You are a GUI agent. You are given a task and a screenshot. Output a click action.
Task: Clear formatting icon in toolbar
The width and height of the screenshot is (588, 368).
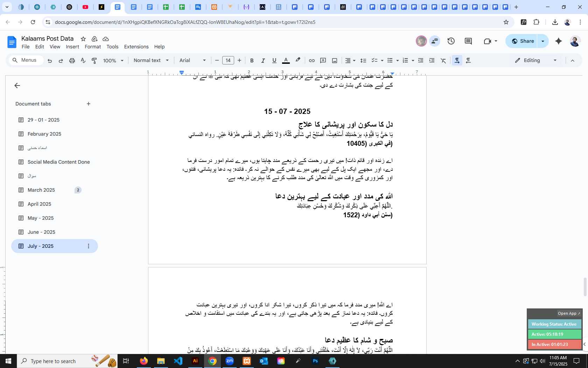pos(443,61)
